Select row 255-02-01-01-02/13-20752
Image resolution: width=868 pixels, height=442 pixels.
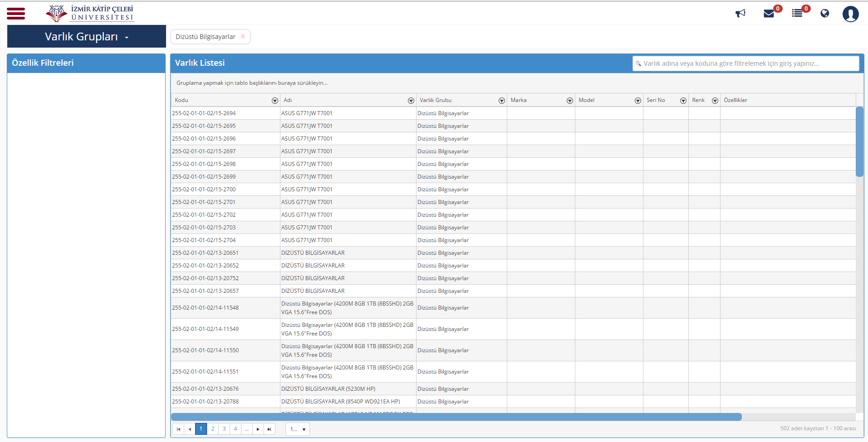click(513, 278)
